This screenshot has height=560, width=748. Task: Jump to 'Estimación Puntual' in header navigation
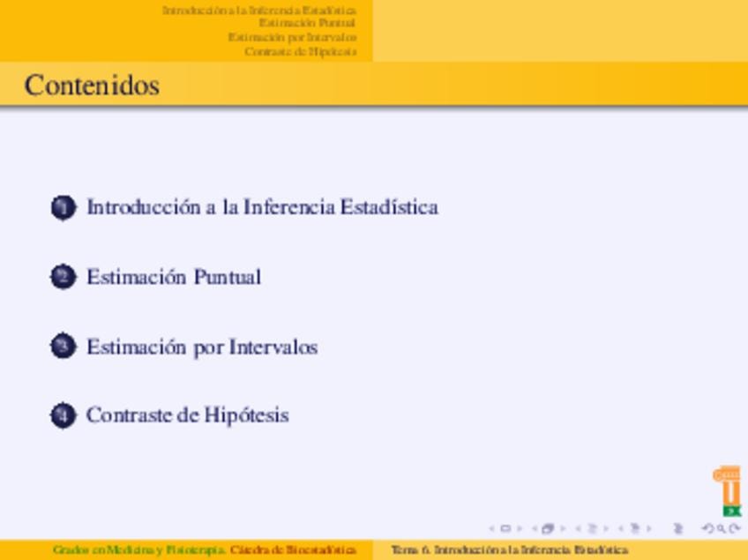click(308, 23)
